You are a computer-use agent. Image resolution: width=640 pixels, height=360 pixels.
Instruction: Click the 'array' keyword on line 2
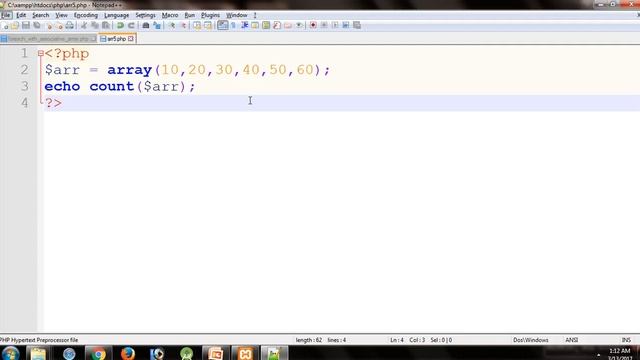[x=130, y=70]
